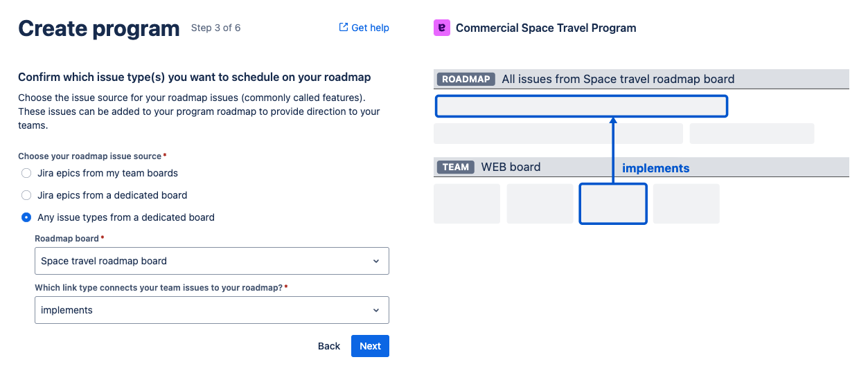Viewport: 868px width, 373px height.
Task: Click the purple Commercial Space Travel Program icon
Action: [x=441, y=28]
